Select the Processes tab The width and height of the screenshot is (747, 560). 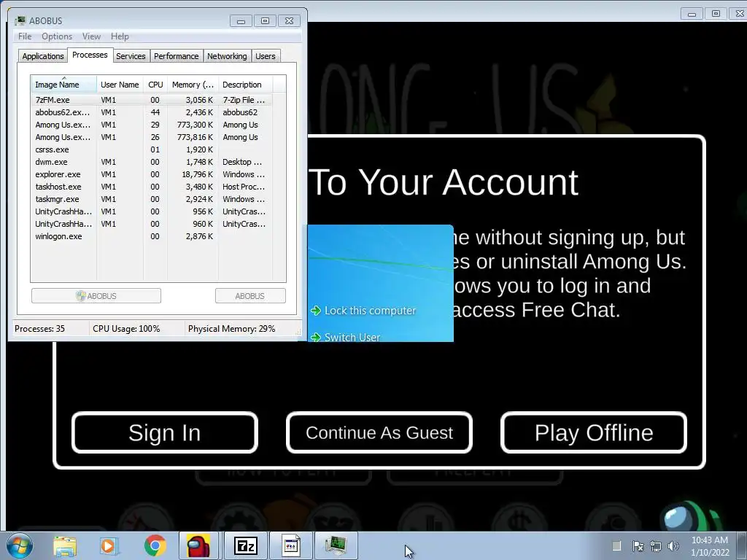(90, 55)
